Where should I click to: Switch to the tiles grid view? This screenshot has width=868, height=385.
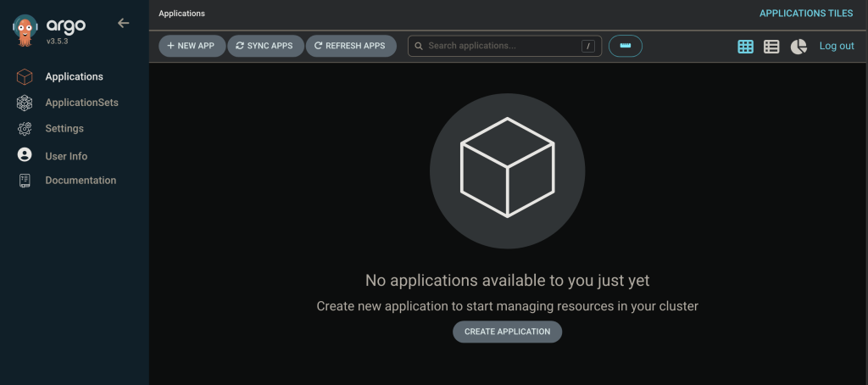tap(746, 47)
